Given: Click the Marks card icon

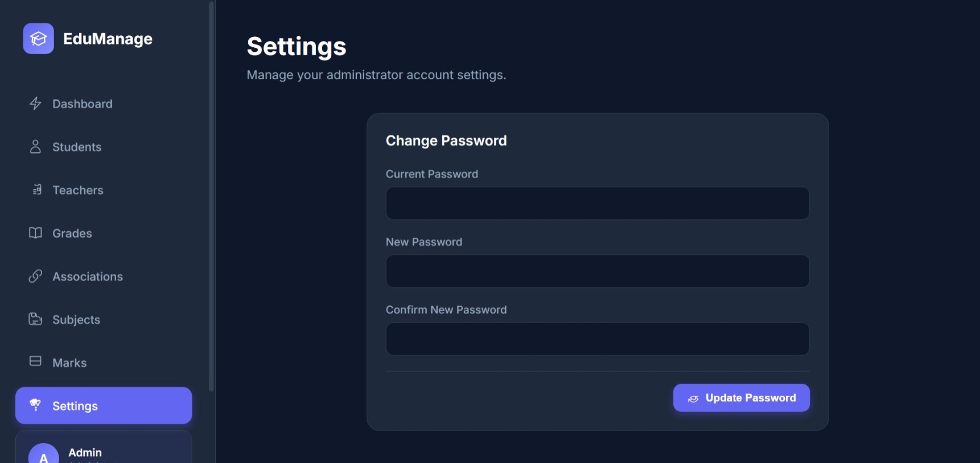Looking at the screenshot, I should [x=35, y=362].
